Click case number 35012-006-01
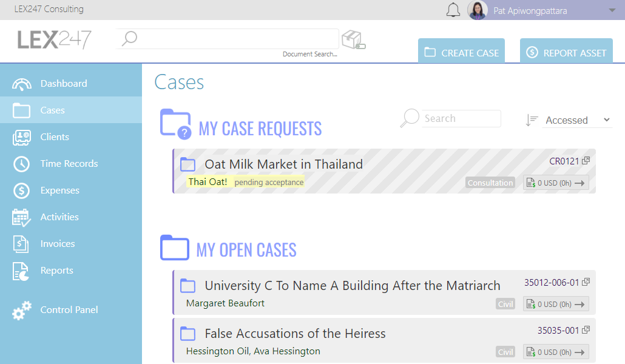The height and width of the screenshot is (364, 625). click(551, 282)
